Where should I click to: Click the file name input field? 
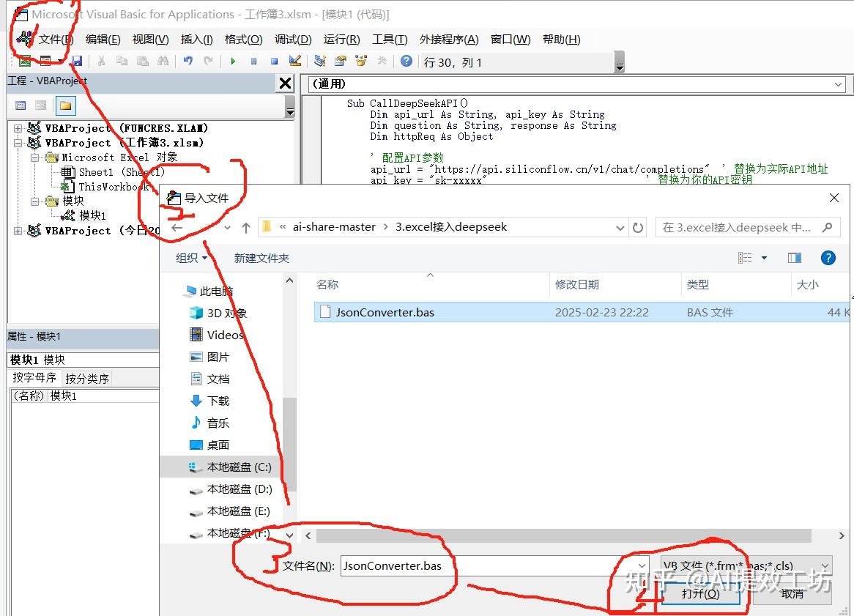pyautogui.click(x=489, y=566)
